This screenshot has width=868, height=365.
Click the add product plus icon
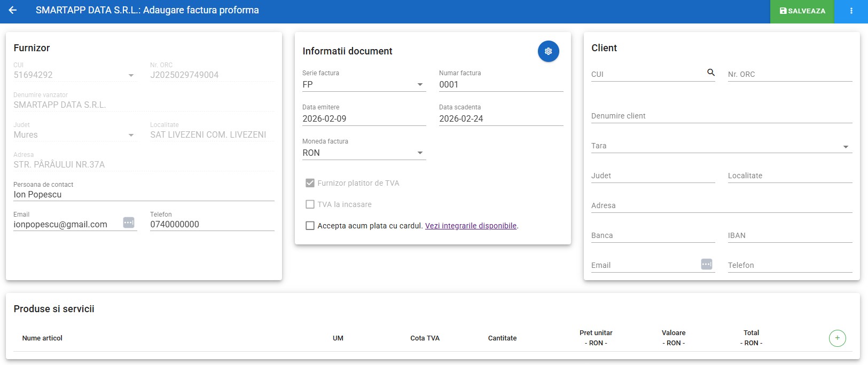[x=837, y=338]
